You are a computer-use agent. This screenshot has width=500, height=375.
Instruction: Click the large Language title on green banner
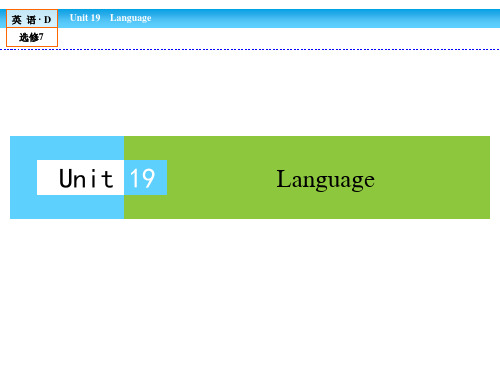[326, 179]
